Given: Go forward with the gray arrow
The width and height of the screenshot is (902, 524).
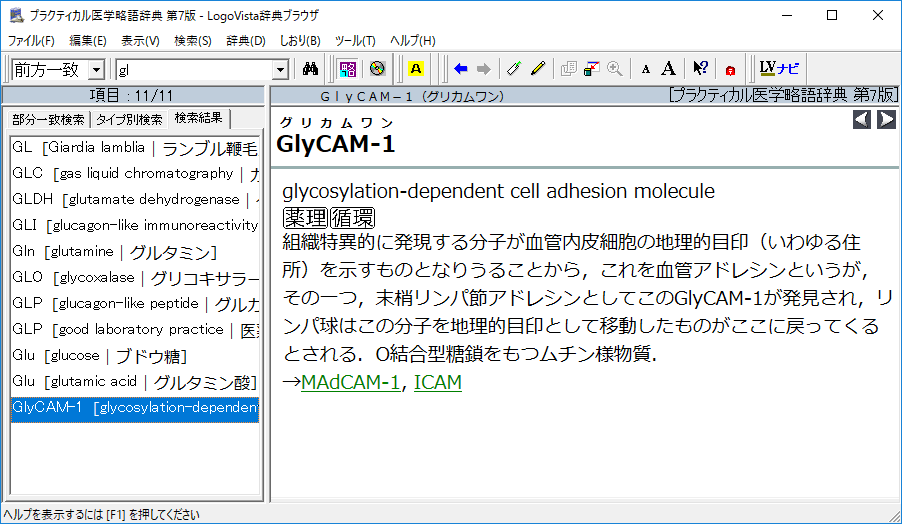Looking at the screenshot, I should pyautogui.click(x=484, y=69).
